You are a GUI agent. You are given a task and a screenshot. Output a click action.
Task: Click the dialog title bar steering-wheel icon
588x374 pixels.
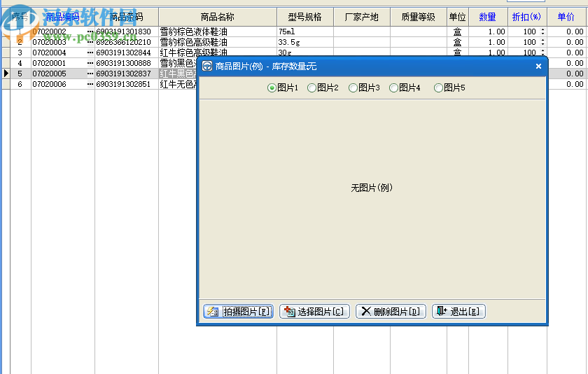pos(207,67)
